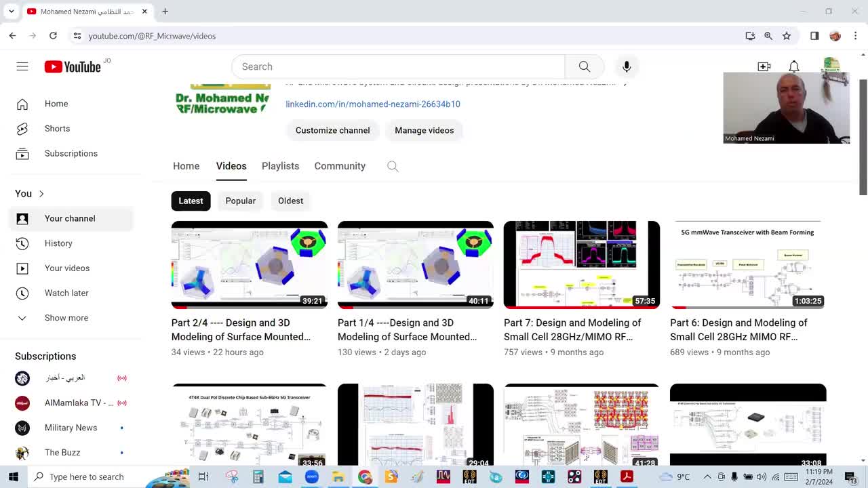Go to the YouTube logo home page

pyautogui.click(x=73, y=66)
